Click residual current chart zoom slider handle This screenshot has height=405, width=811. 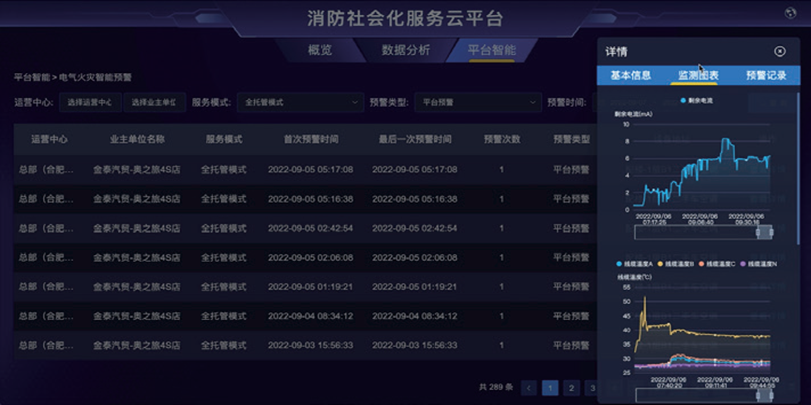tap(765, 232)
